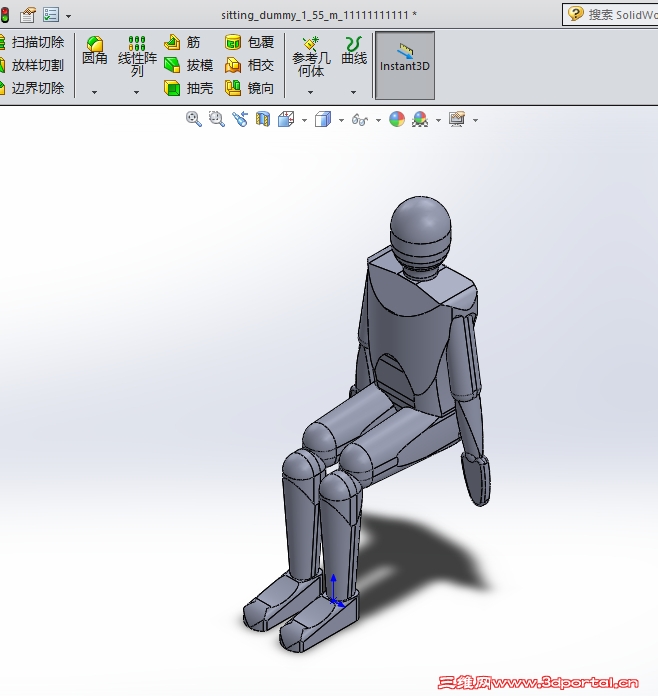Open the Apply Scene dropdown arrow
Image resolution: width=658 pixels, height=696 pixels.
pos(438,120)
